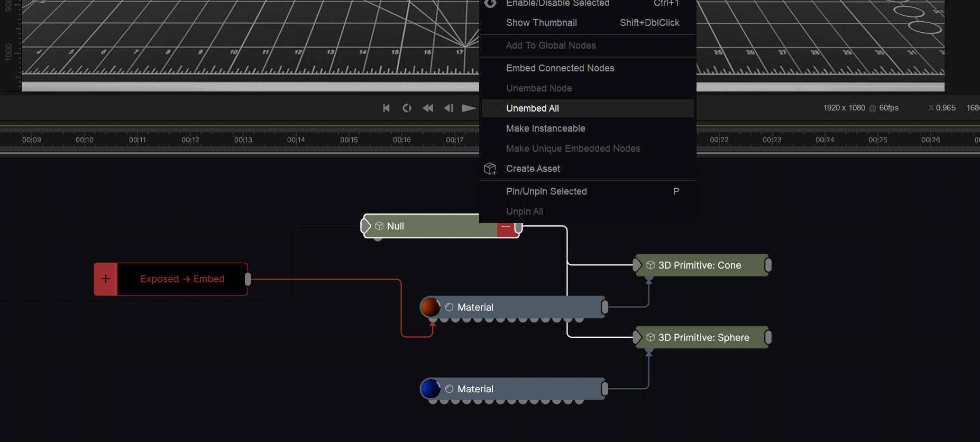Click the input arrow port on 3D Primitive: Cone

[x=637, y=265]
